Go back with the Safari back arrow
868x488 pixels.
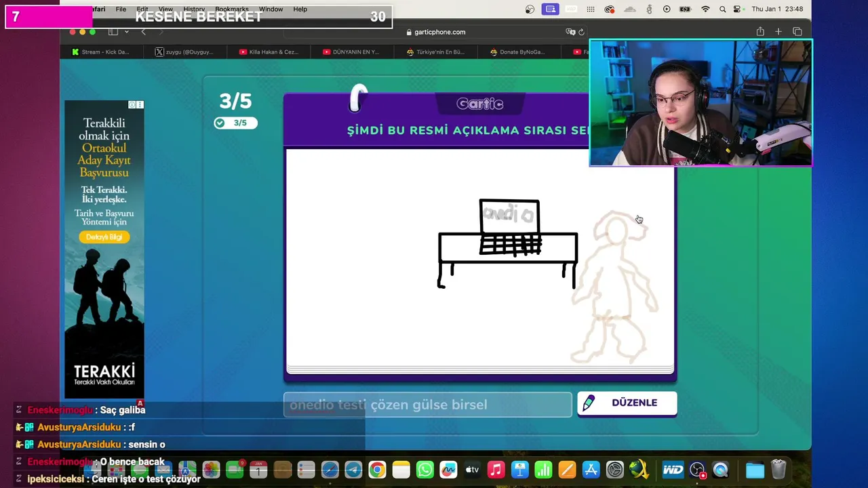click(x=143, y=32)
